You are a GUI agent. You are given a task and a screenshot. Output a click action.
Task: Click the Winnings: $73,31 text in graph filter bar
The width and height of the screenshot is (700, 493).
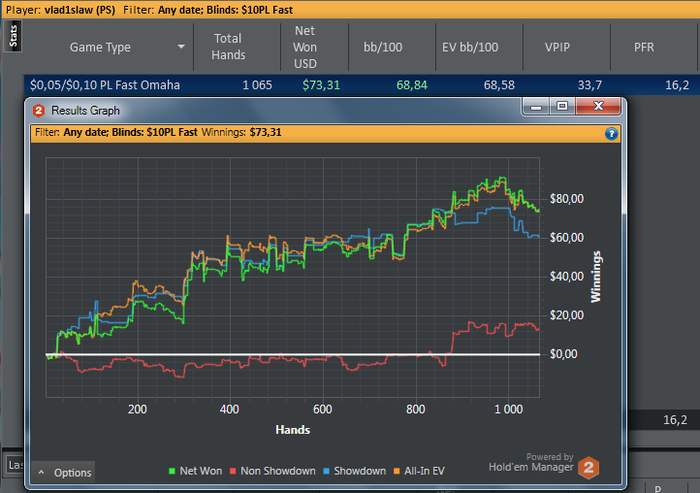click(x=242, y=132)
